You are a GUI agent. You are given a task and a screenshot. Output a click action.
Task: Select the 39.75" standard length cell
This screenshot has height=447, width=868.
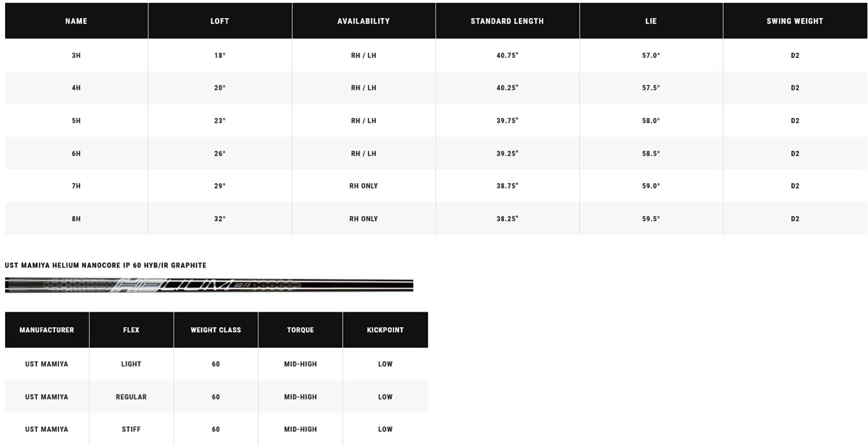click(x=507, y=121)
